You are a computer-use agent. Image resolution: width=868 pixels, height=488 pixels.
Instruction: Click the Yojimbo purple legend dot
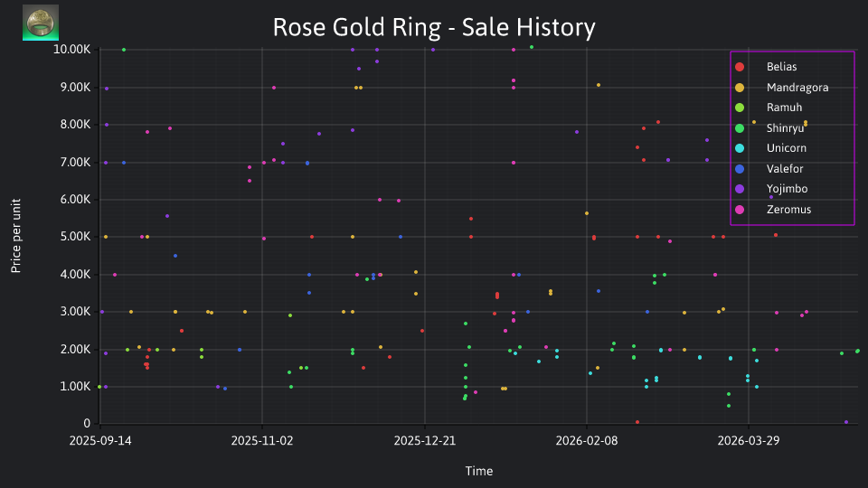pos(740,189)
